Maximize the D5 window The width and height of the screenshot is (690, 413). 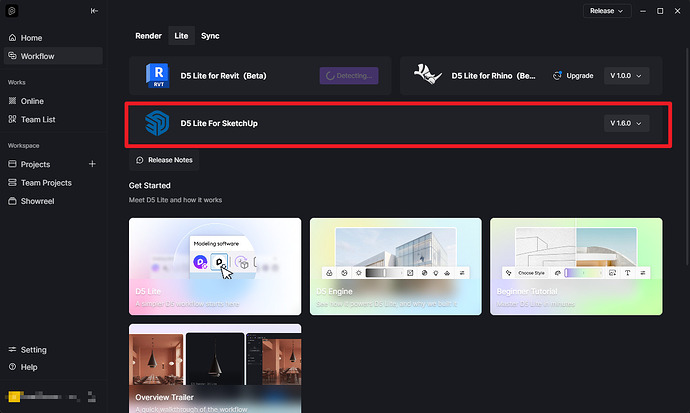(660, 11)
